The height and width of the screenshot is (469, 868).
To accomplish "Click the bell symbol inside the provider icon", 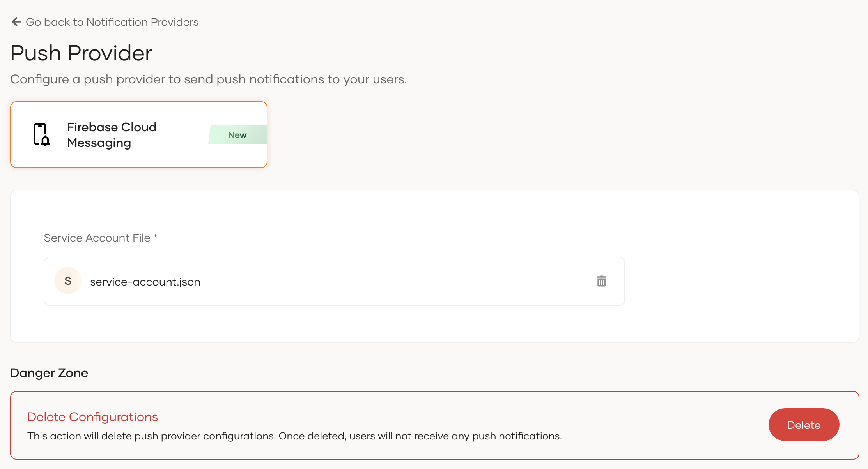I will coord(45,140).
